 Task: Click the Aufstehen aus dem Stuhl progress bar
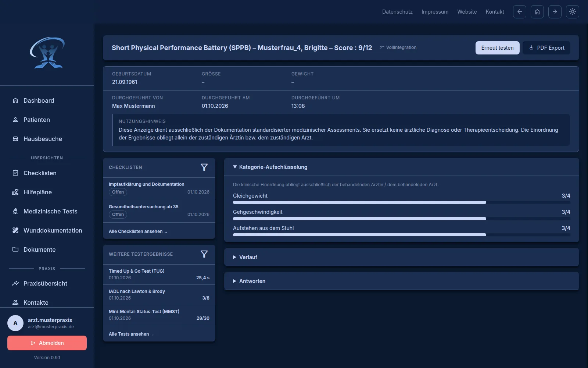(402, 235)
